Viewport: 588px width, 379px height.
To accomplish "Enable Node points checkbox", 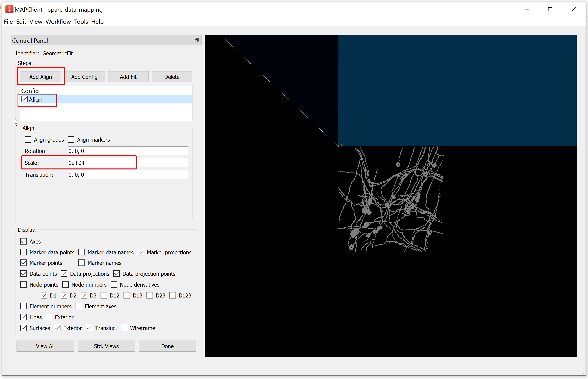I will 24,284.
